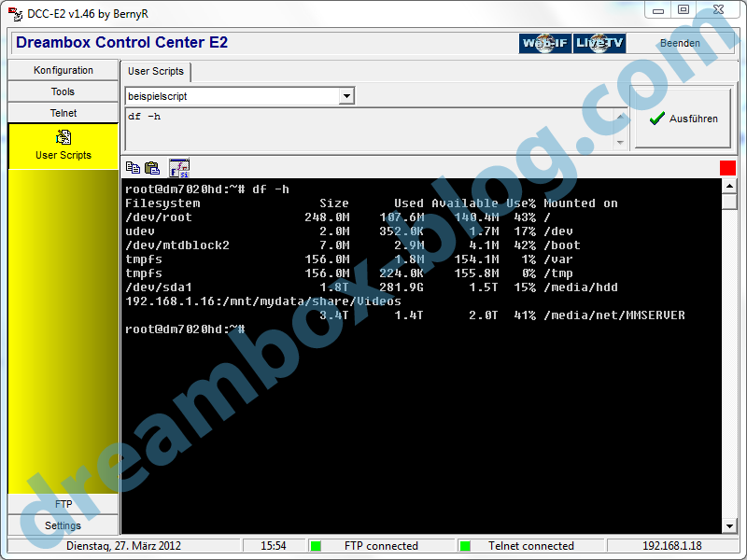Click the Beenden button

click(x=680, y=43)
